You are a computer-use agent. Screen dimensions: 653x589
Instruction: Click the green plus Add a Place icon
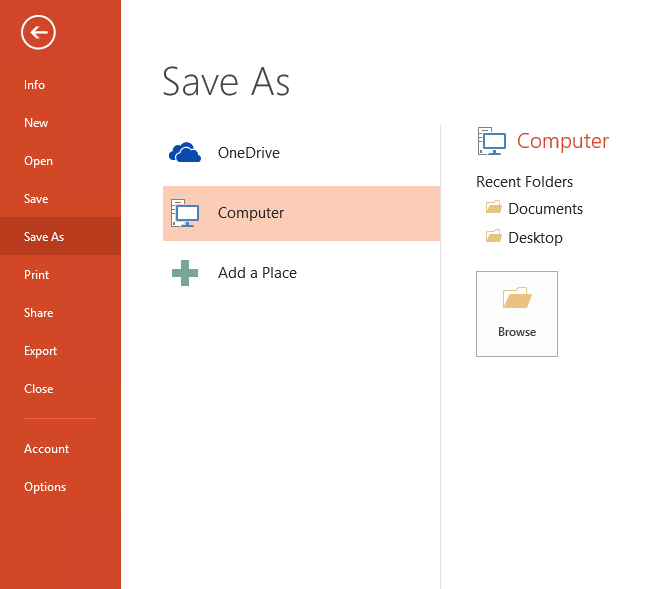(x=185, y=273)
